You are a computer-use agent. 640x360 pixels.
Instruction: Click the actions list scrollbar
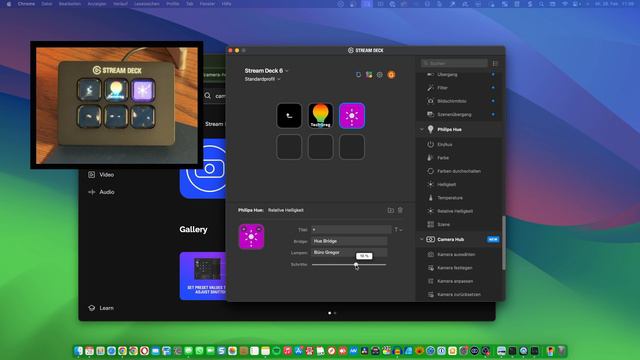pos(503,242)
